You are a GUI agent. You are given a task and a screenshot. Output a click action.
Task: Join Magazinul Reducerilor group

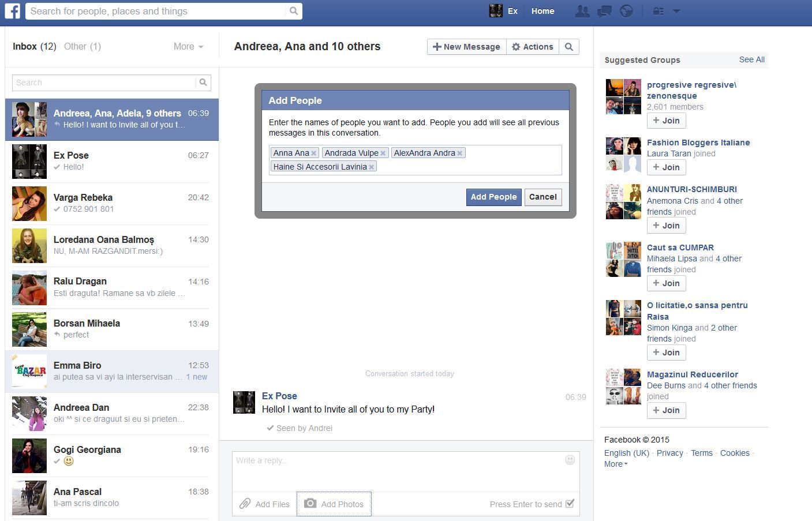[667, 410]
